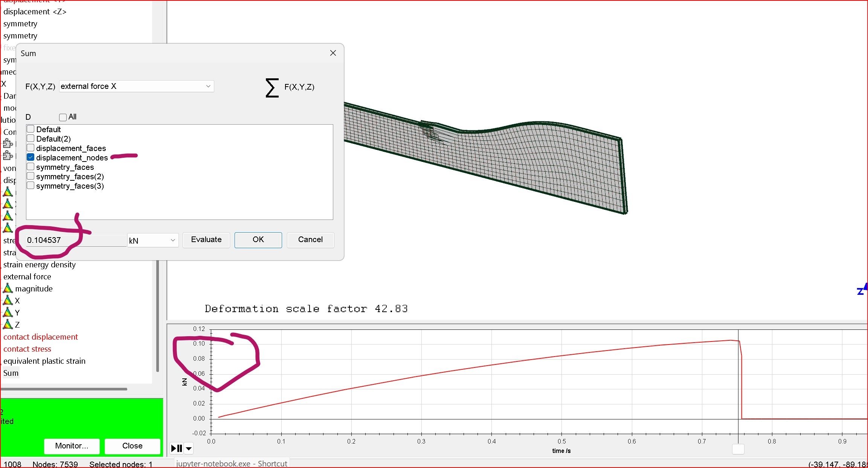Select equivalent plastic strain tree entry

44,361
